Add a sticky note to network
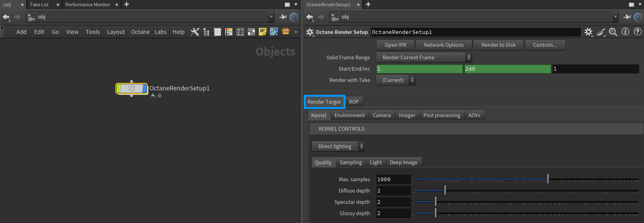 262,32
